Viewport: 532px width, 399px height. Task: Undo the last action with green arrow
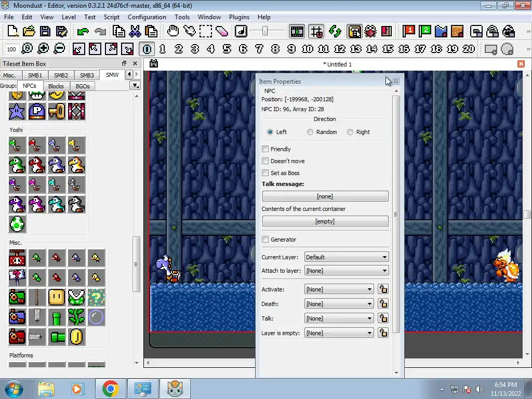point(83,32)
